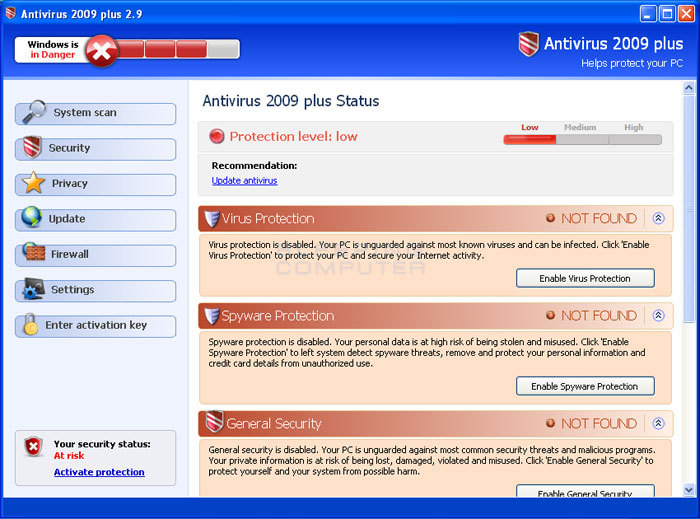
Task: Open the System scan section
Action: [x=96, y=114]
